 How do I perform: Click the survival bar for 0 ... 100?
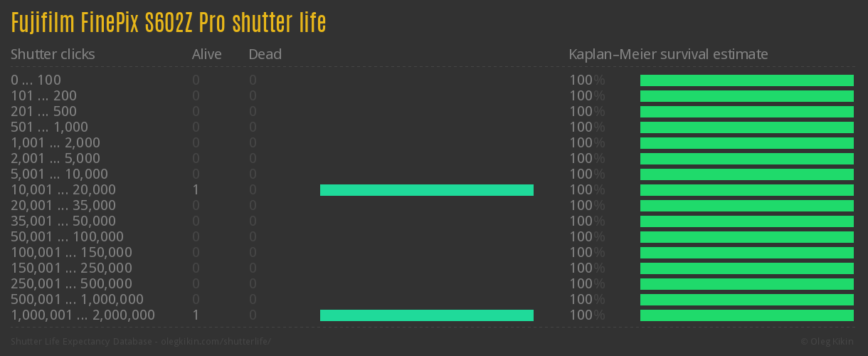(746, 80)
